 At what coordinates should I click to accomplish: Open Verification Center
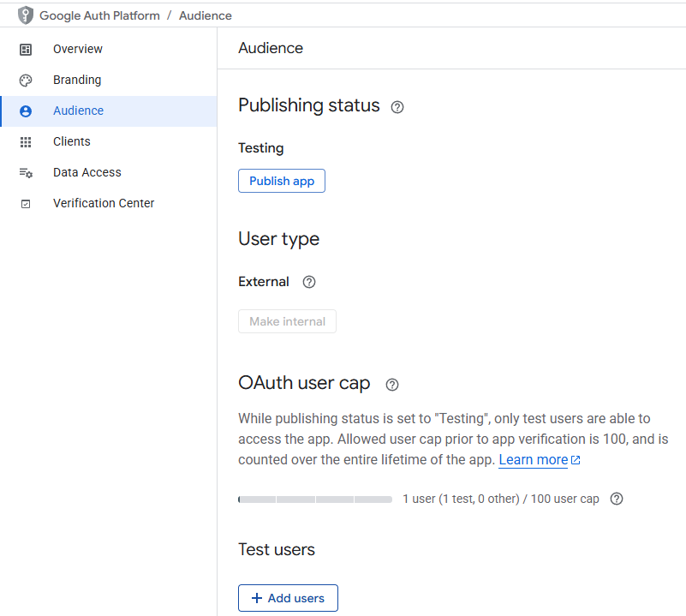[x=109, y=204]
